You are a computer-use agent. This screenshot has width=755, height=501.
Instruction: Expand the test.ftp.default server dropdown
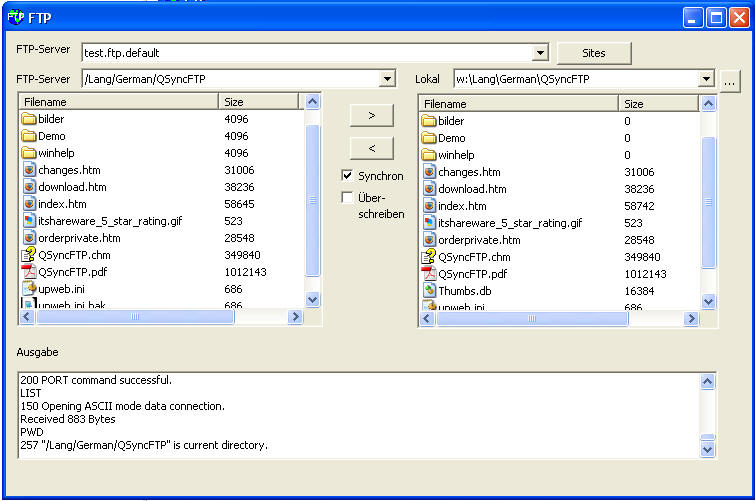point(541,53)
